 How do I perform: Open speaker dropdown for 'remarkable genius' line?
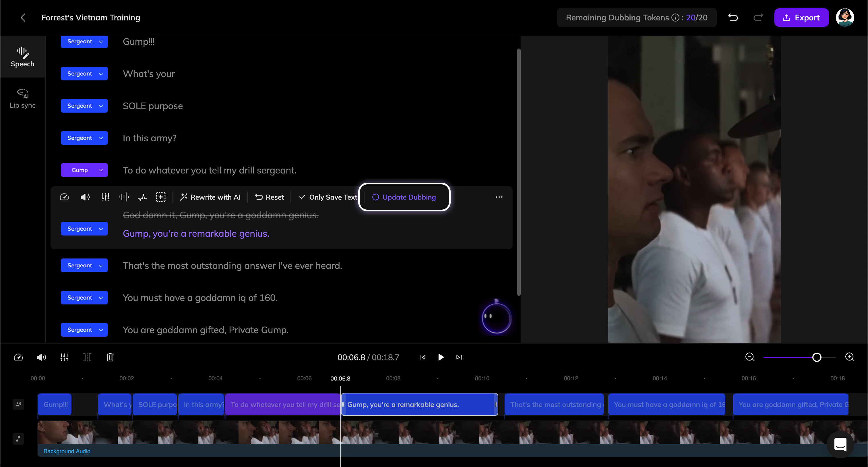84,229
